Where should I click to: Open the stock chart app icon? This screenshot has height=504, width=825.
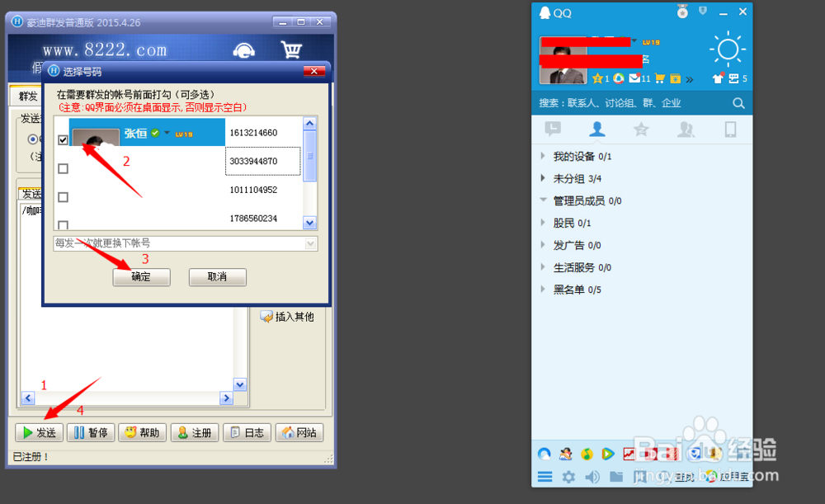click(629, 454)
